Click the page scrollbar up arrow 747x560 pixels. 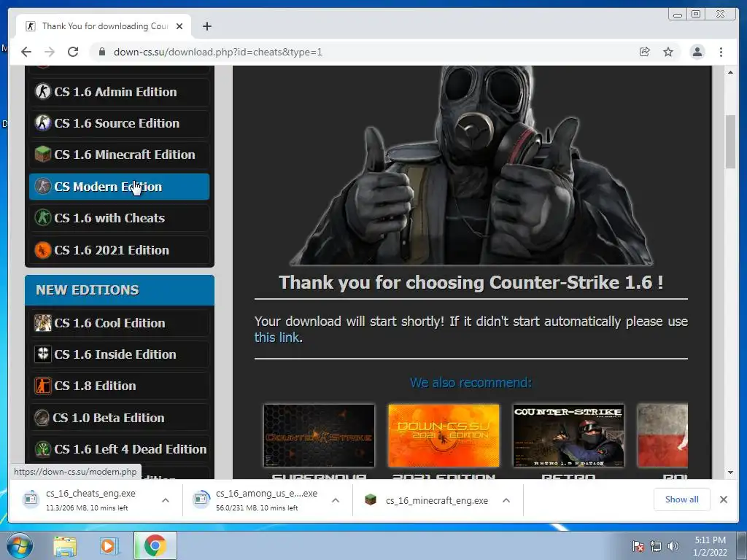[730, 72]
